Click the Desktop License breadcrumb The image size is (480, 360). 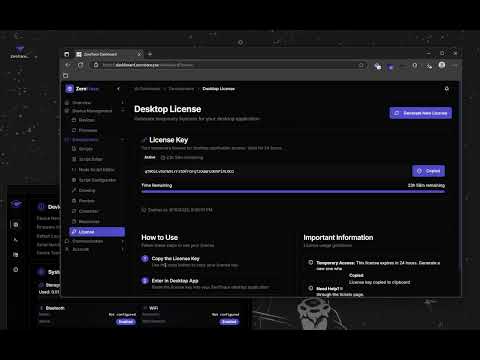click(219, 89)
